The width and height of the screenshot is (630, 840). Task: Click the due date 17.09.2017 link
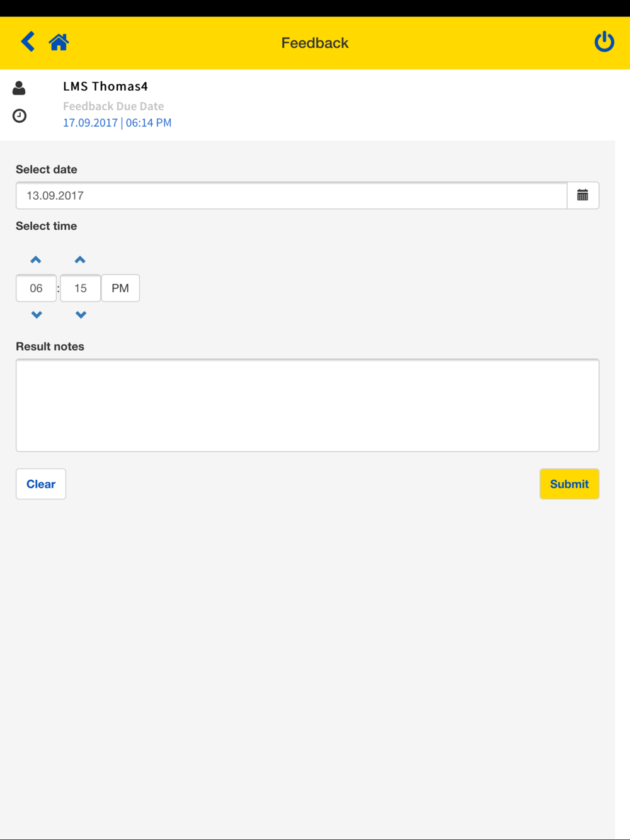pyautogui.click(x=90, y=123)
